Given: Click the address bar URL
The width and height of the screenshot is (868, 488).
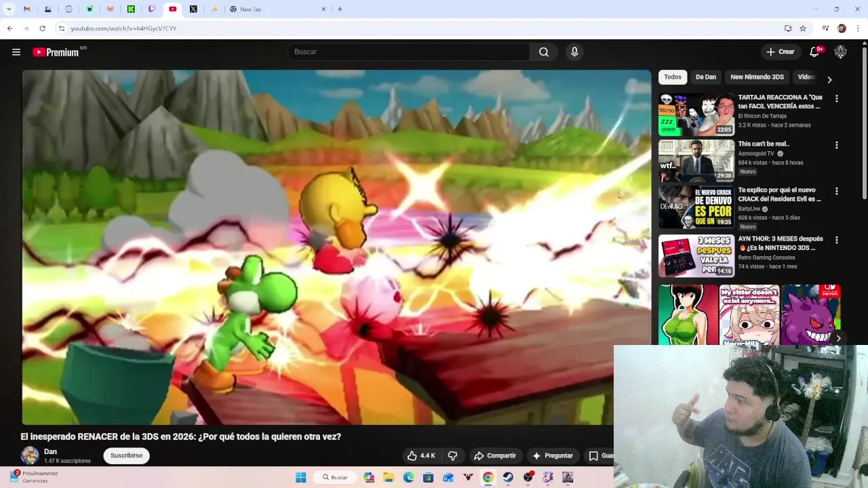Looking at the screenshot, I should pos(123,28).
